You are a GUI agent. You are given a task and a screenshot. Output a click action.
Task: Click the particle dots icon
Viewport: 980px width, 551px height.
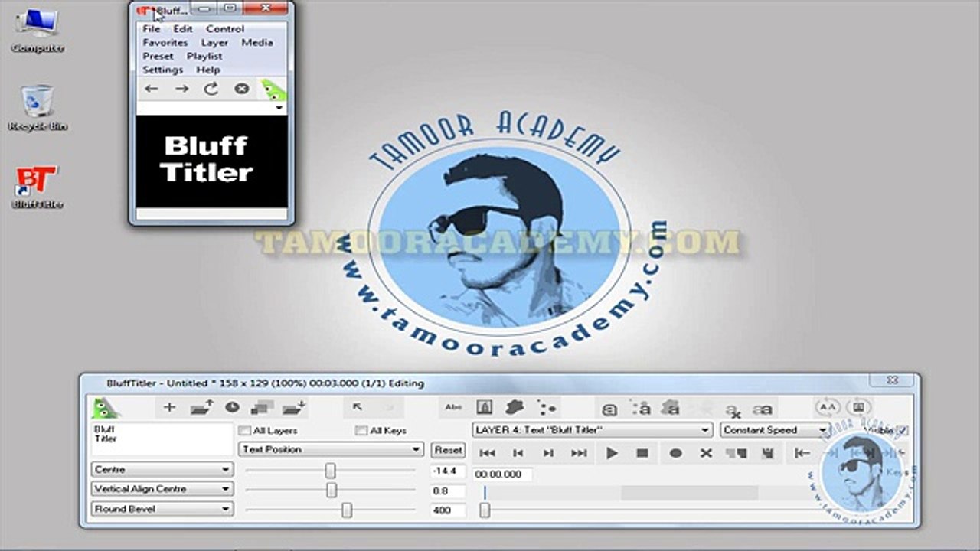(547, 409)
